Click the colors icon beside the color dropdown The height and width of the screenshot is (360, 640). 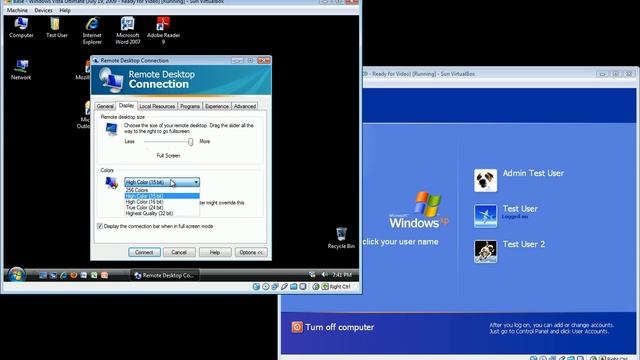pyautogui.click(x=111, y=182)
